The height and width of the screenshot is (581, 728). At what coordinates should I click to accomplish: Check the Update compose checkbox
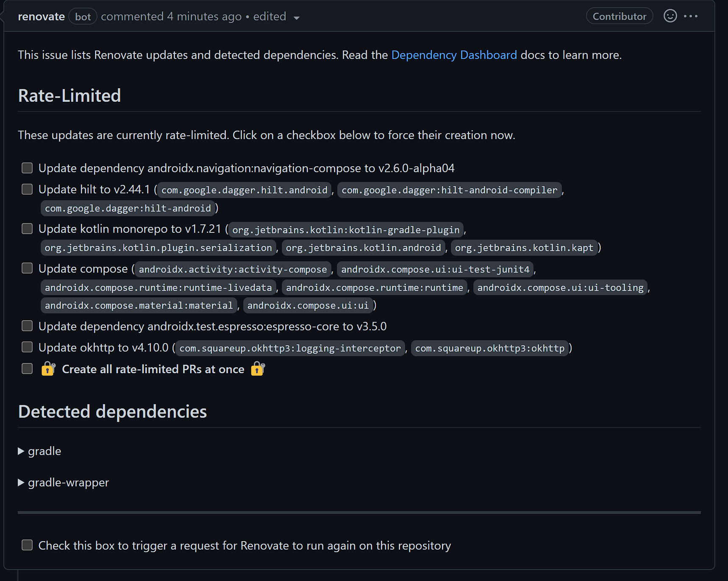(x=27, y=268)
